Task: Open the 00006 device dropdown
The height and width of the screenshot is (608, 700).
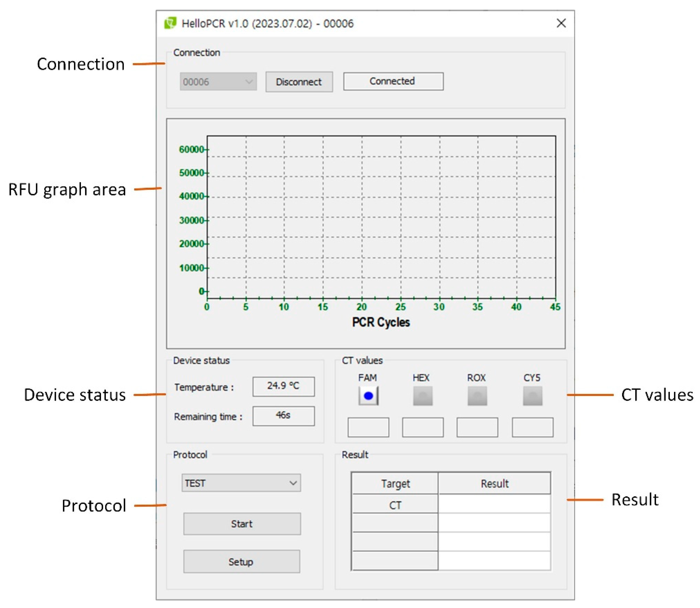Action: pos(218,82)
